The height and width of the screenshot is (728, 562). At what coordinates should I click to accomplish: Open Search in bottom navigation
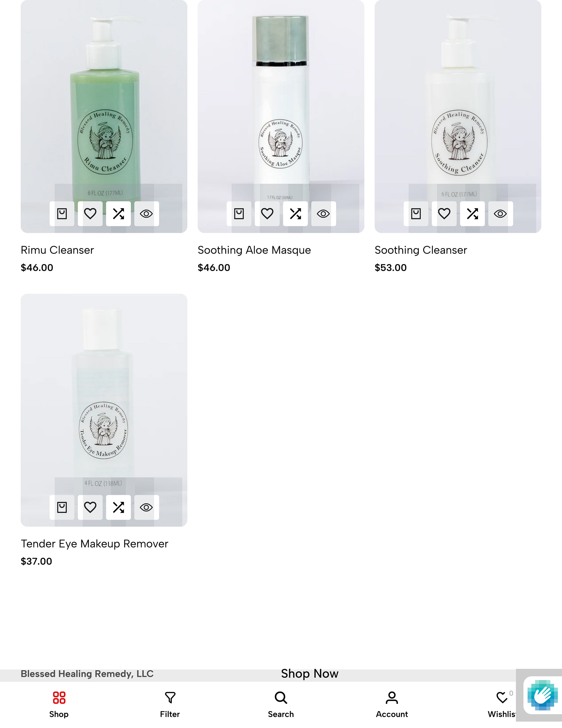tap(281, 704)
